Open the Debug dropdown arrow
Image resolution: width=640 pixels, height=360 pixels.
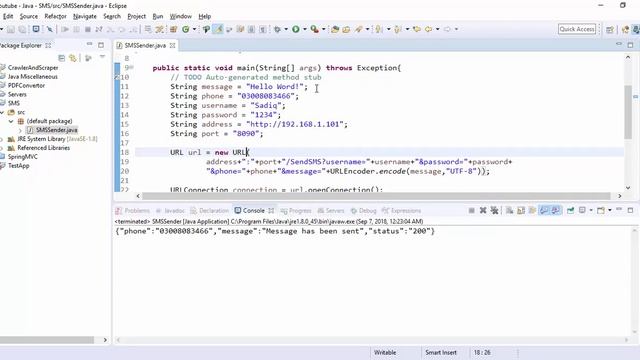coord(286,29)
